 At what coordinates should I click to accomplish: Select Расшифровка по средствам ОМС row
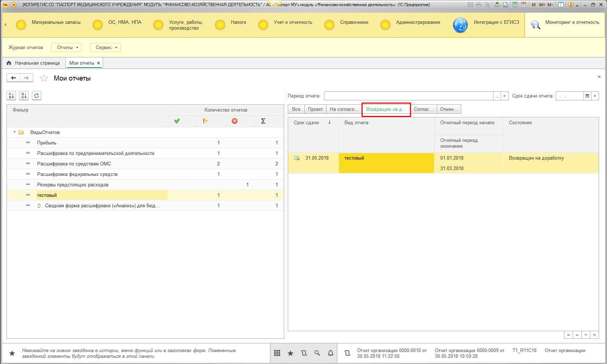click(74, 164)
